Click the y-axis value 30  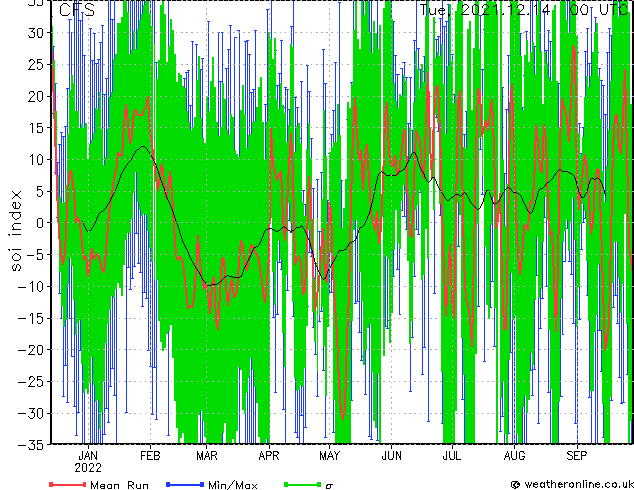[x=35, y=33]
